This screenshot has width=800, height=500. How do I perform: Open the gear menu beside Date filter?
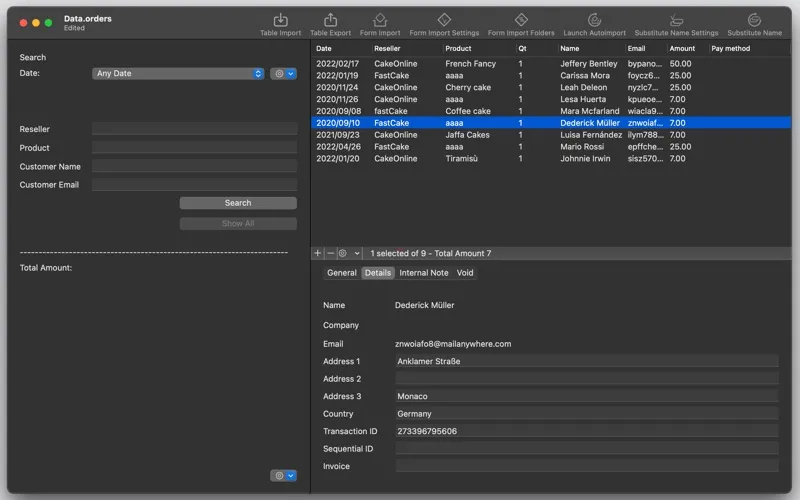click(x=283, y=74)
